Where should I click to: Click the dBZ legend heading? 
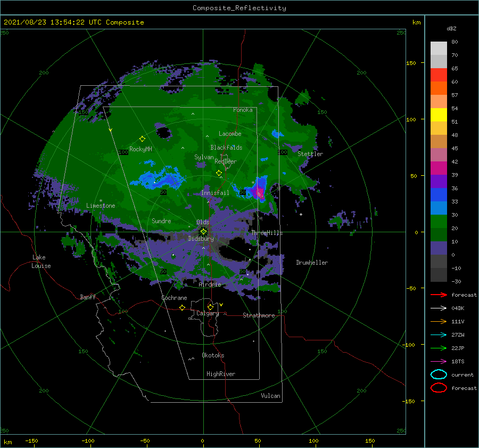pos(451,28)
